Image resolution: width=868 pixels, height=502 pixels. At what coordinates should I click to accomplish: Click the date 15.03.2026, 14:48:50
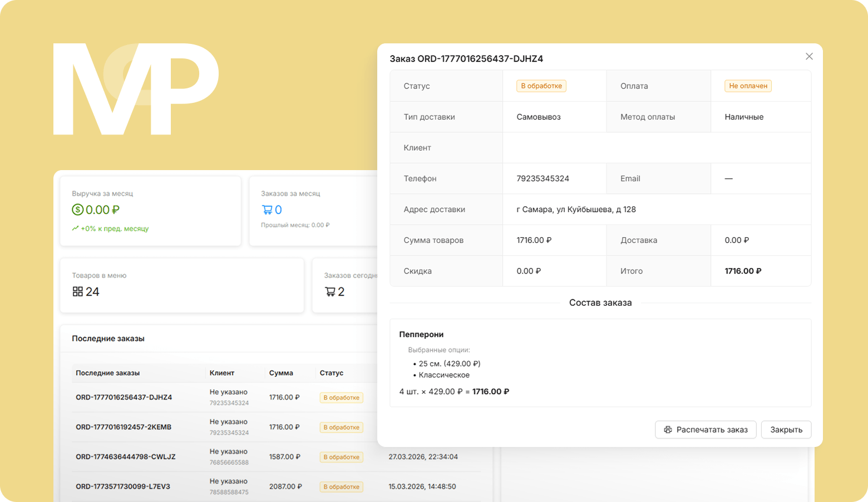click(422, 486)
